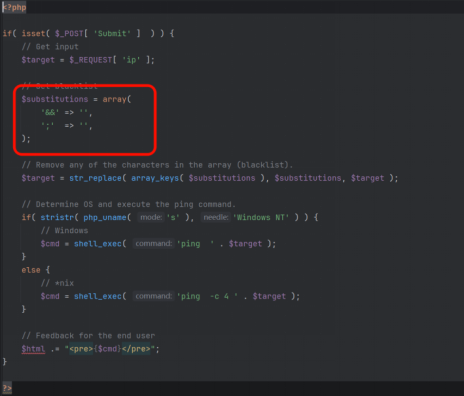The image size is (464, 396).
Task: Select the ';' blacklist key
Action: (48, 126)
